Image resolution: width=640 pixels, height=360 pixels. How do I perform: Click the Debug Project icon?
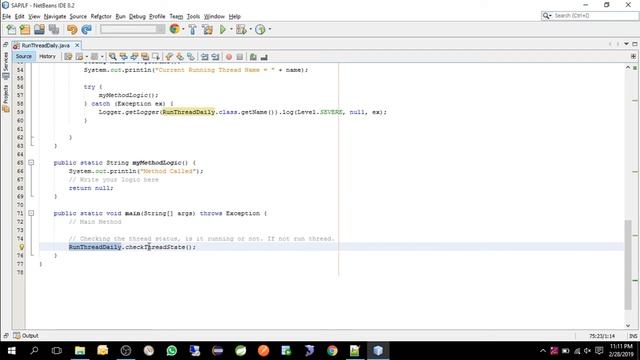241,29
